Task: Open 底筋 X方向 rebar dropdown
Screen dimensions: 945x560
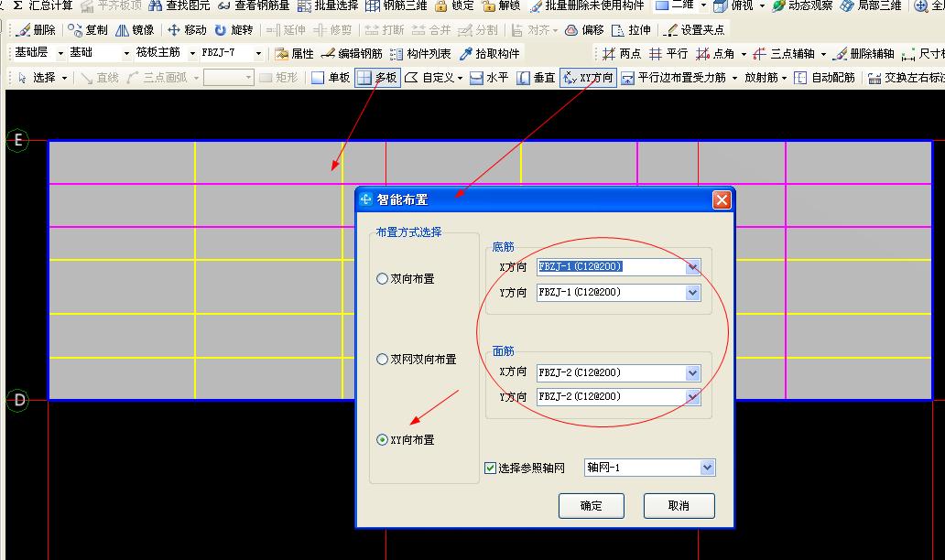Action: [692, 267]
